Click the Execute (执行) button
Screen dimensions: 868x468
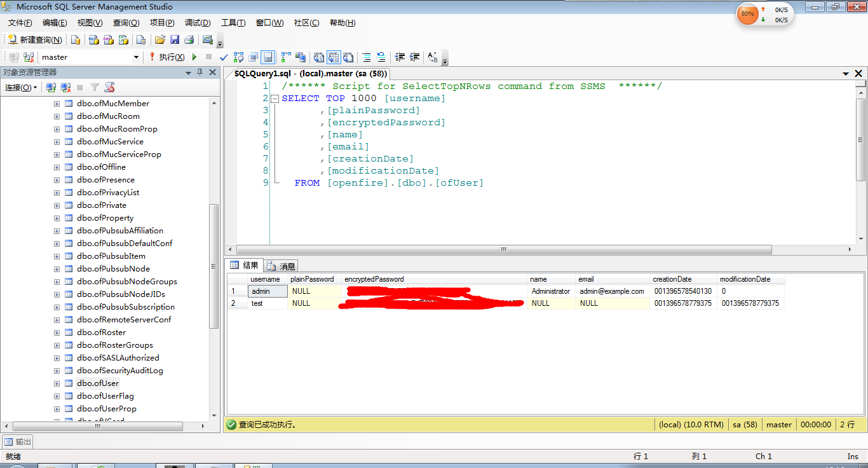coord(166,57)
